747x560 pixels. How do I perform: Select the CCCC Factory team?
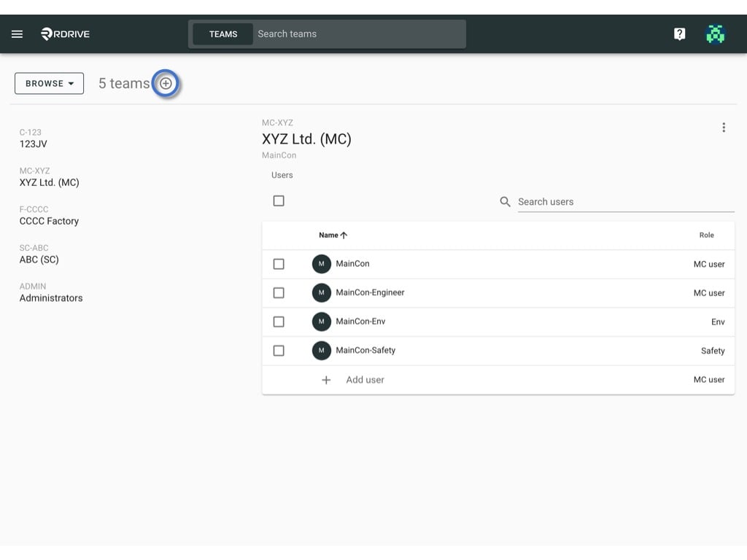coord(49,216)
